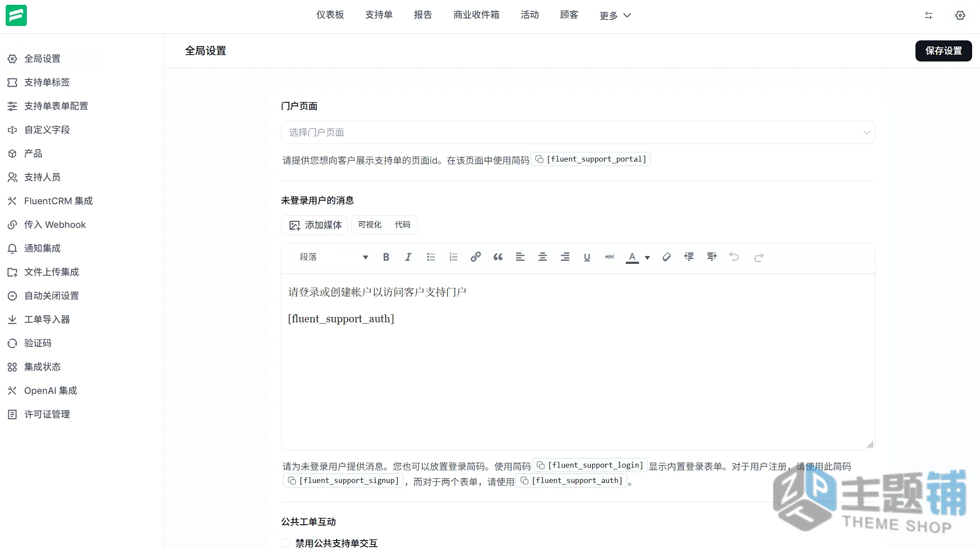
Task: Align text left in the editor
Action: point(520,257)
